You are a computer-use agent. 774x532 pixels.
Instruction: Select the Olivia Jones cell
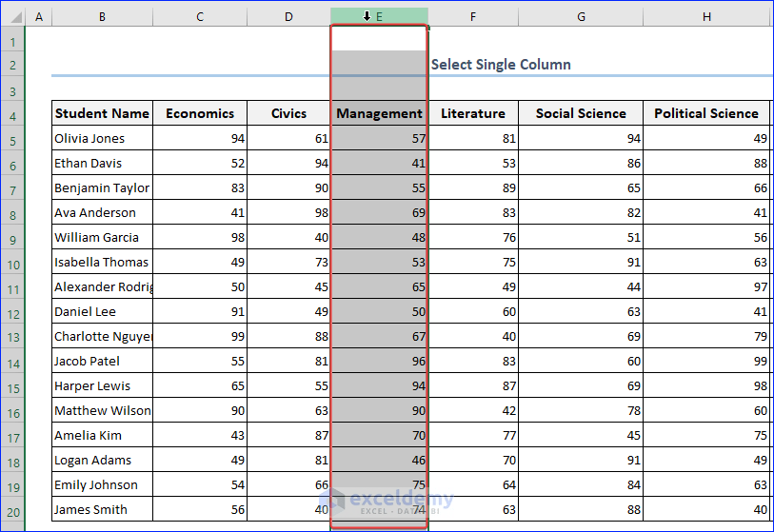[102, 138]
